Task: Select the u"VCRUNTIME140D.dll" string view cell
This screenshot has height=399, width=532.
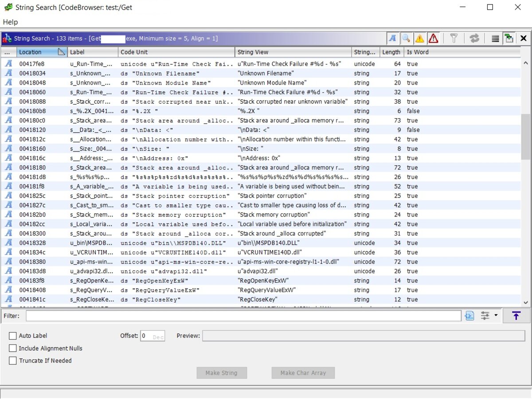Action: point(293,252)
